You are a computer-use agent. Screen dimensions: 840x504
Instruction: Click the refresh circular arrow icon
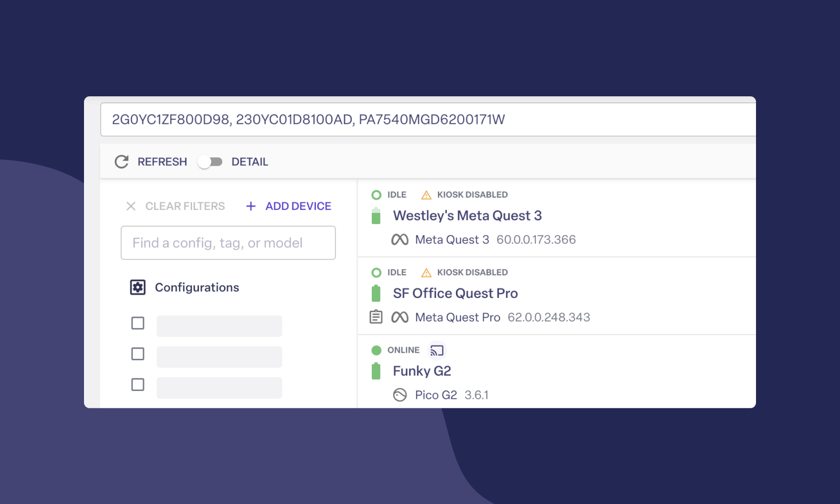tap(122, 162)
